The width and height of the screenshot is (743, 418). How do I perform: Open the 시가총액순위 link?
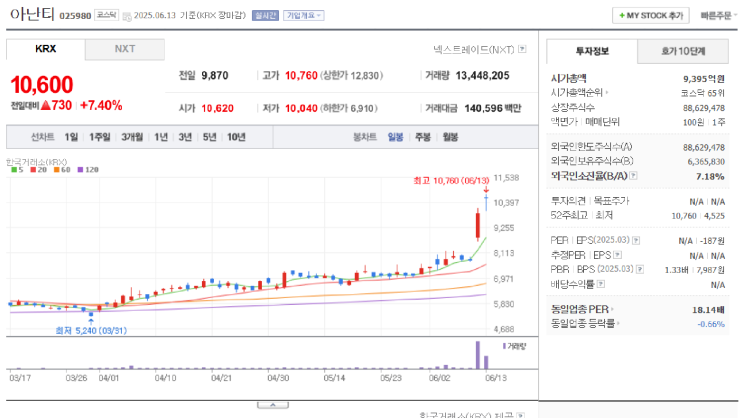pos(579,92)
